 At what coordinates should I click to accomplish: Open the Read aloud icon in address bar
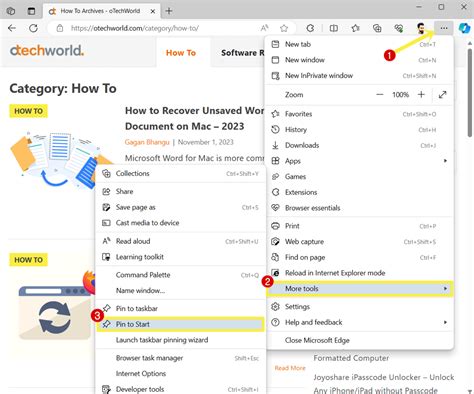265,28
